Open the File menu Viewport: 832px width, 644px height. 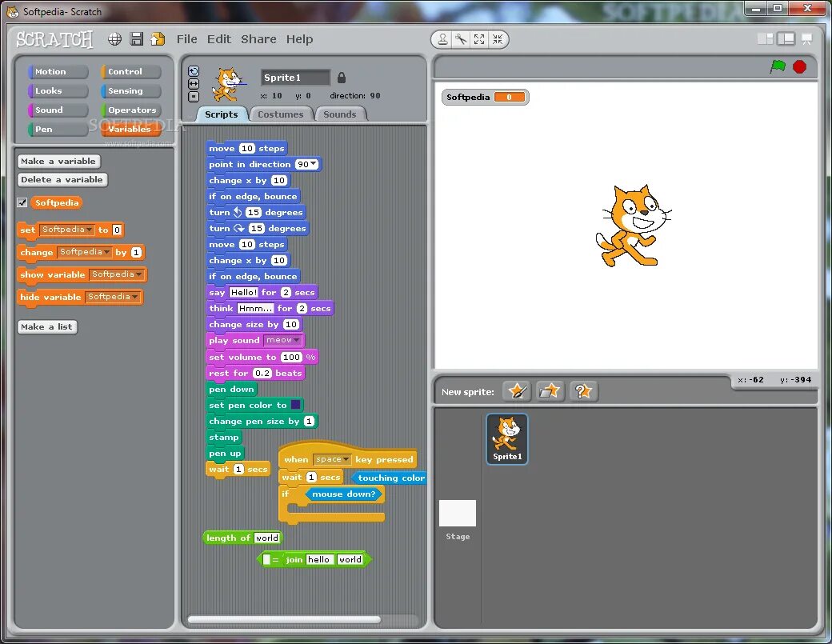pos(186,39)
